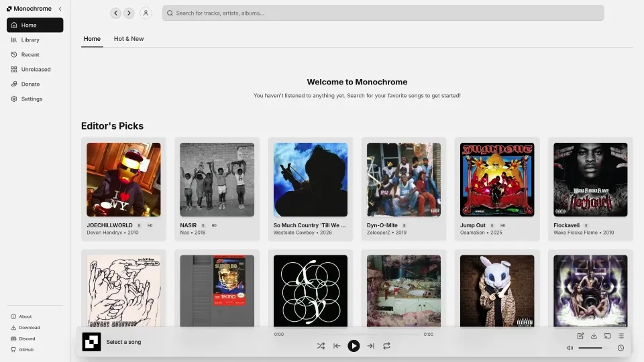Click the Waka Flocka Flame artist text

576,233
